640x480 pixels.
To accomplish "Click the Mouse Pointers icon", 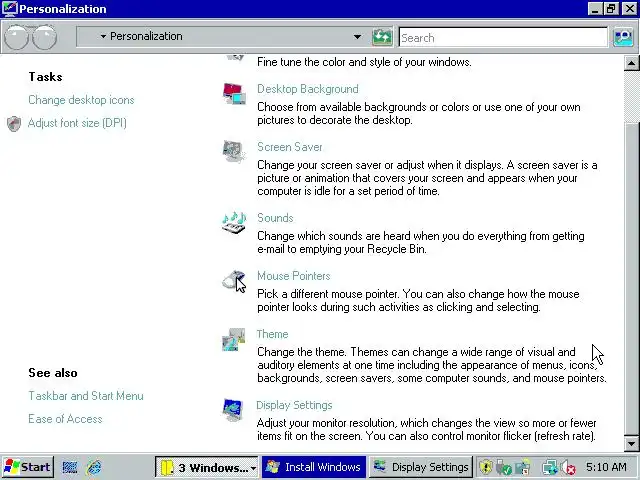I will [x=234, y=281].
